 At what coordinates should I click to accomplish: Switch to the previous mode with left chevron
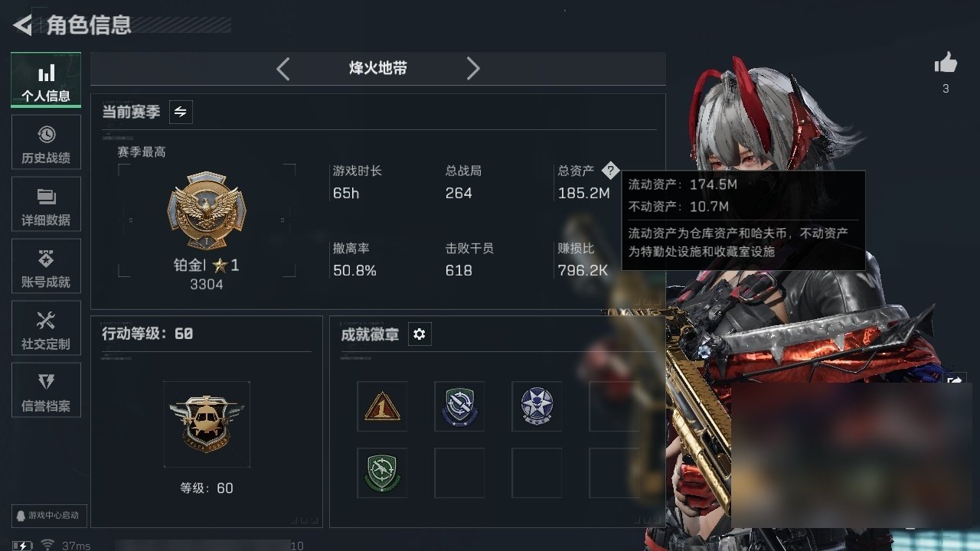(x=283, y=69)
